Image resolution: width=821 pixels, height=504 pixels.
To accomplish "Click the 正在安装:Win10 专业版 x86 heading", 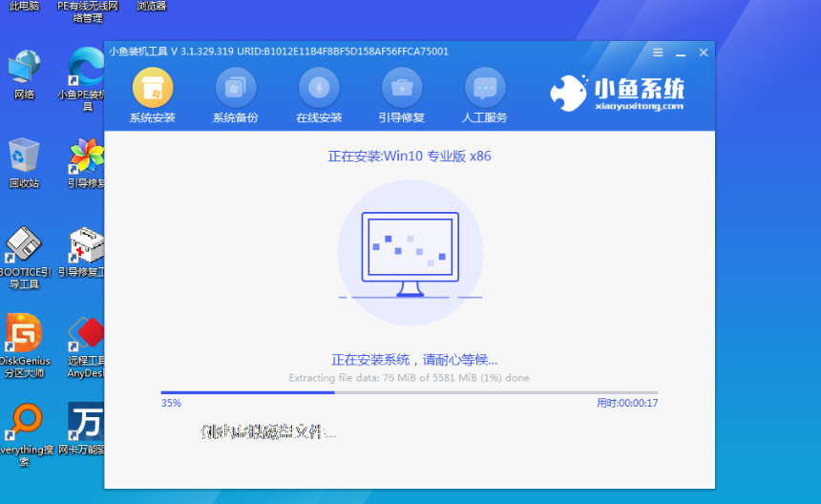I will [410, 156].
